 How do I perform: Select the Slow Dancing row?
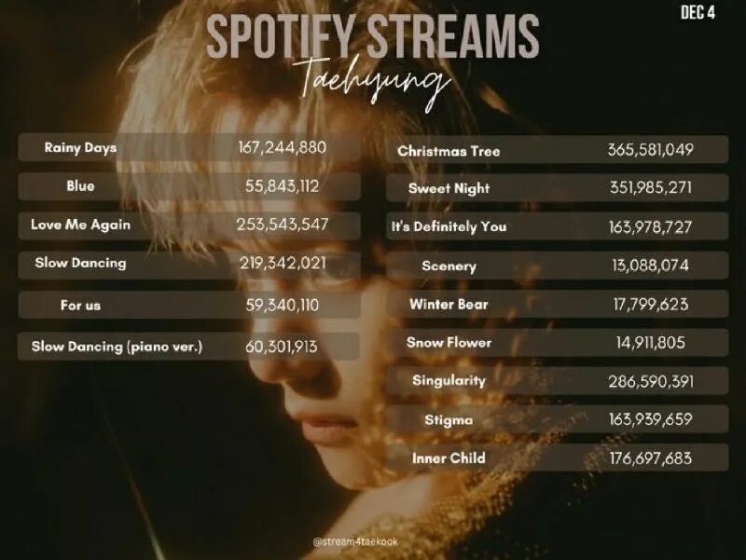189,265
